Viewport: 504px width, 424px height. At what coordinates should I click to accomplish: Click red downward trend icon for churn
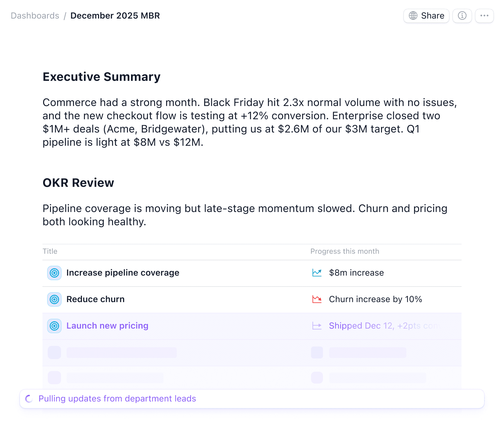click(317, 299)
